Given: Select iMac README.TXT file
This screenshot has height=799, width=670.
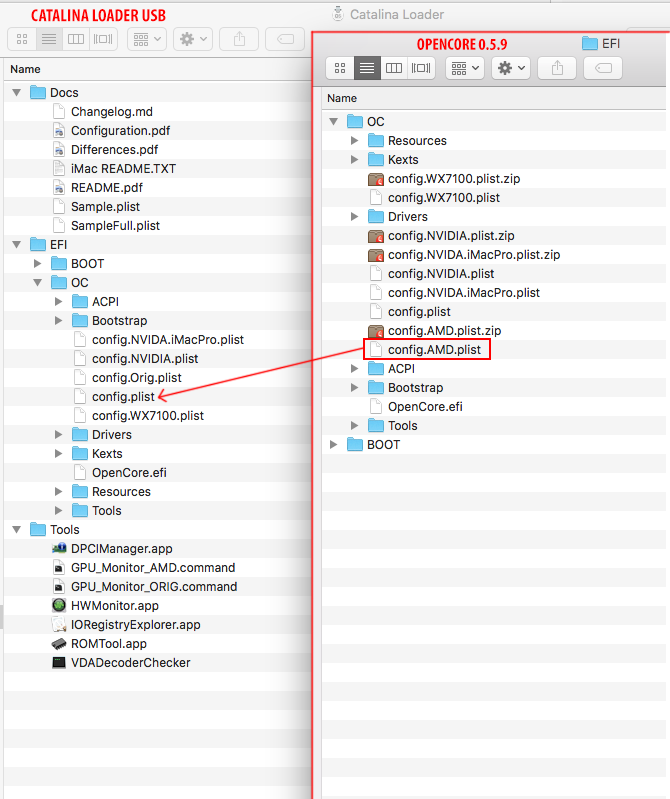Looking at the screenshot, I should [x=123, y=169].
